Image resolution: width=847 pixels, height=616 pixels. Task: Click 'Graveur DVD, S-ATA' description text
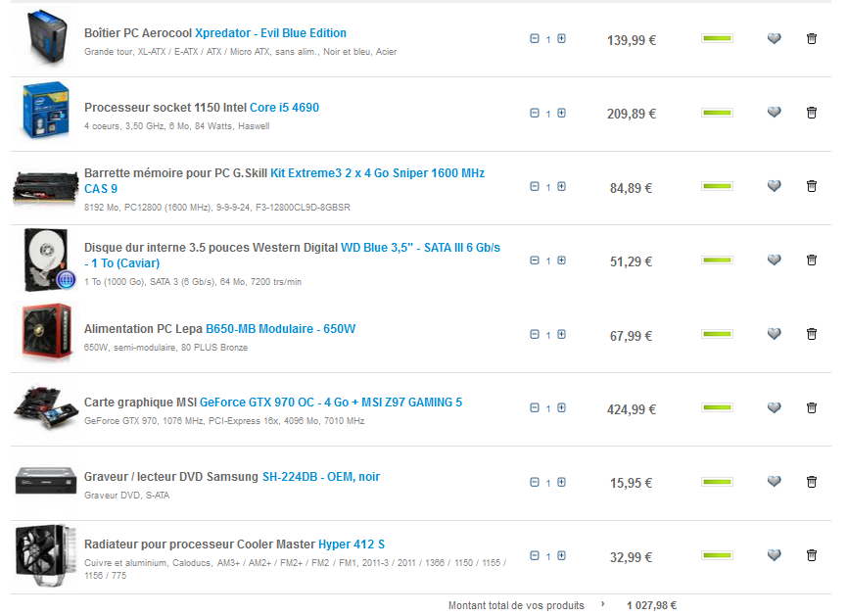(x=127, y=496)
